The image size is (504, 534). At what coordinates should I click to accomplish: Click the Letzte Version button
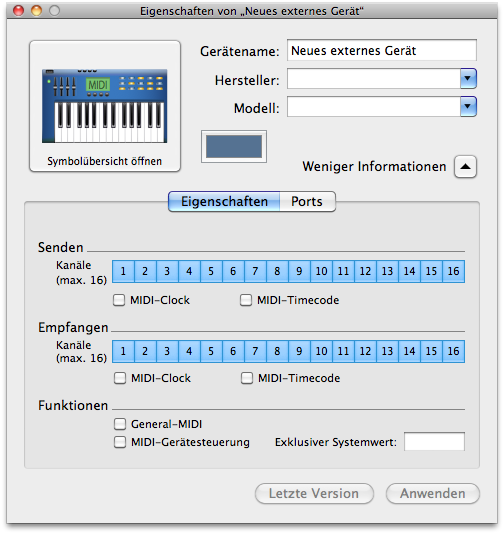(x=314, y=493)
